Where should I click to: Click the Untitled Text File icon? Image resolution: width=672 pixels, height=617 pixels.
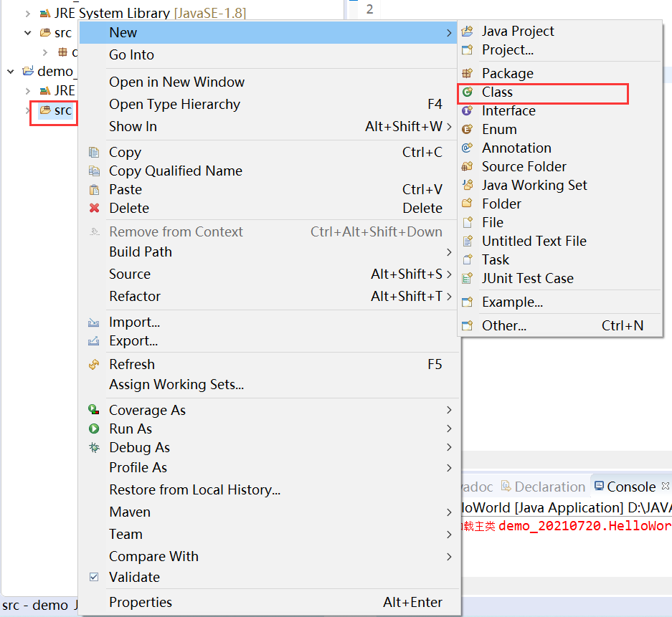tap(467, 241)
